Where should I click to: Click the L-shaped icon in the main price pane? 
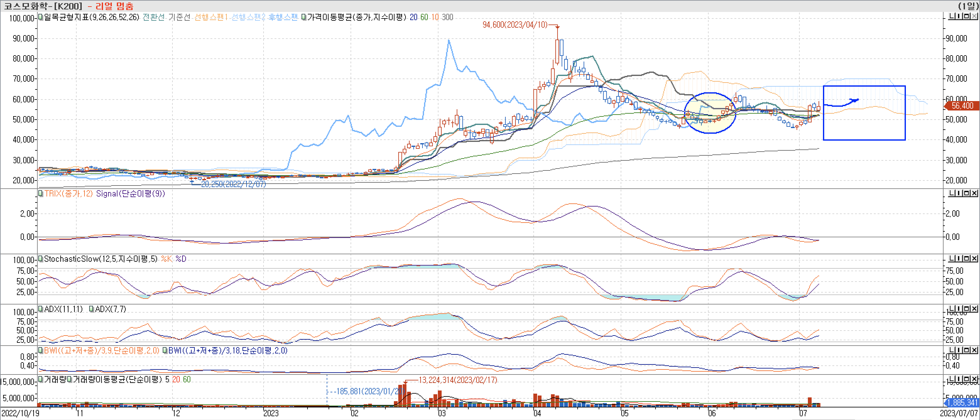pyautogui.click(x=952, y=16)
